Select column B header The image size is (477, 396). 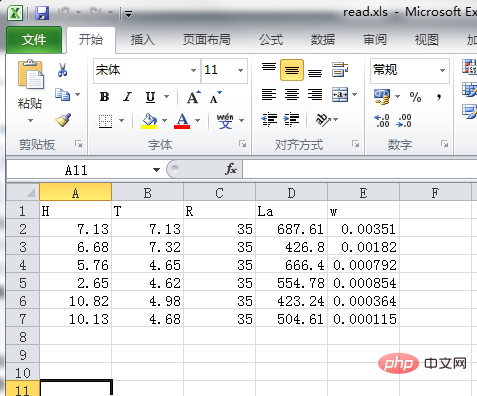[x=147, y=192]
